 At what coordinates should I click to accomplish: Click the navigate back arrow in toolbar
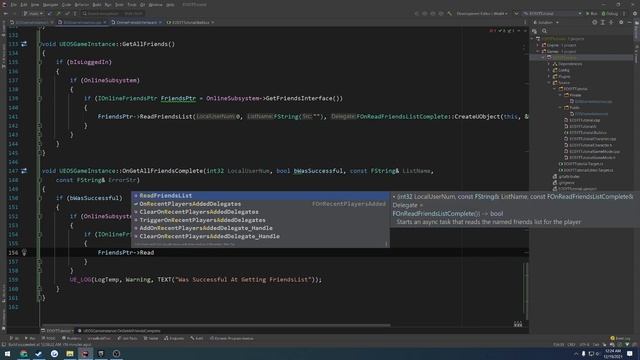point(6,13)
